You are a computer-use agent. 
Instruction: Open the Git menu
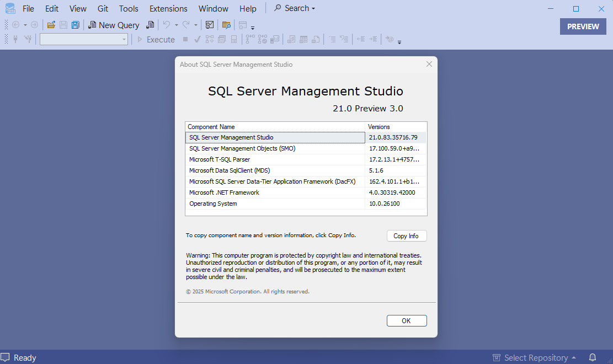point(103,8)
